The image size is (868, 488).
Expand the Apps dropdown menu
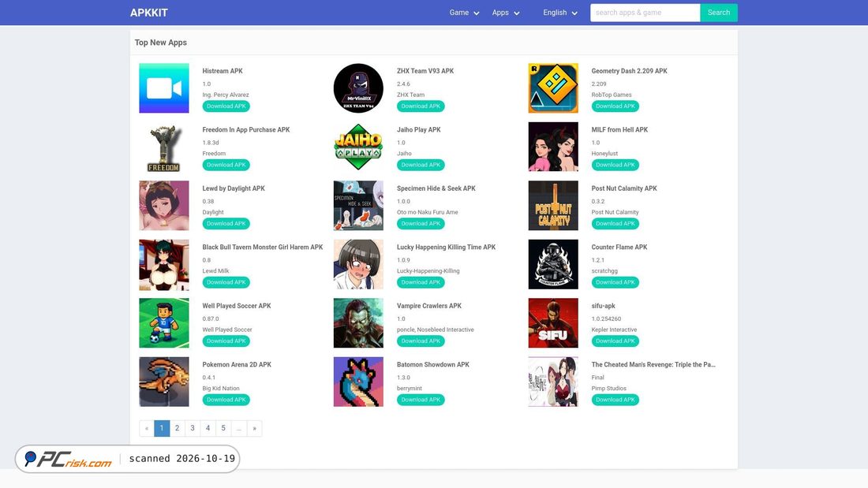tap(505, 13)
